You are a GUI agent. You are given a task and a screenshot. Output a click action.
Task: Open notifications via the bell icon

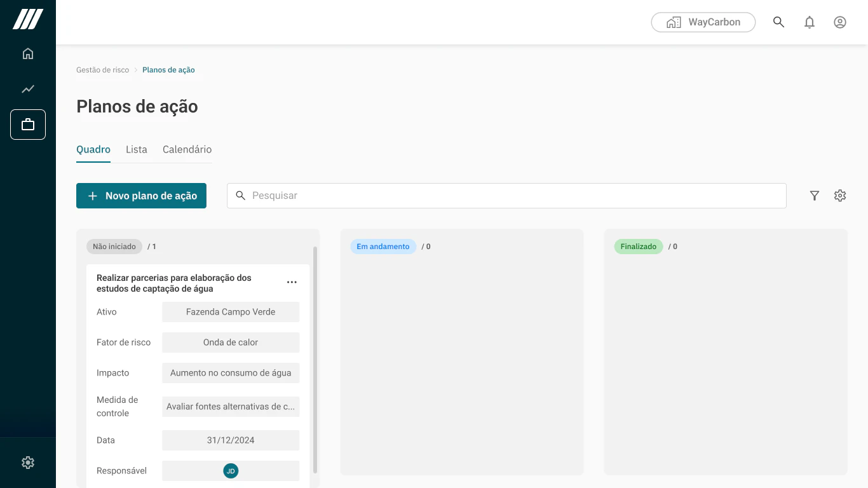click(810, 22)
